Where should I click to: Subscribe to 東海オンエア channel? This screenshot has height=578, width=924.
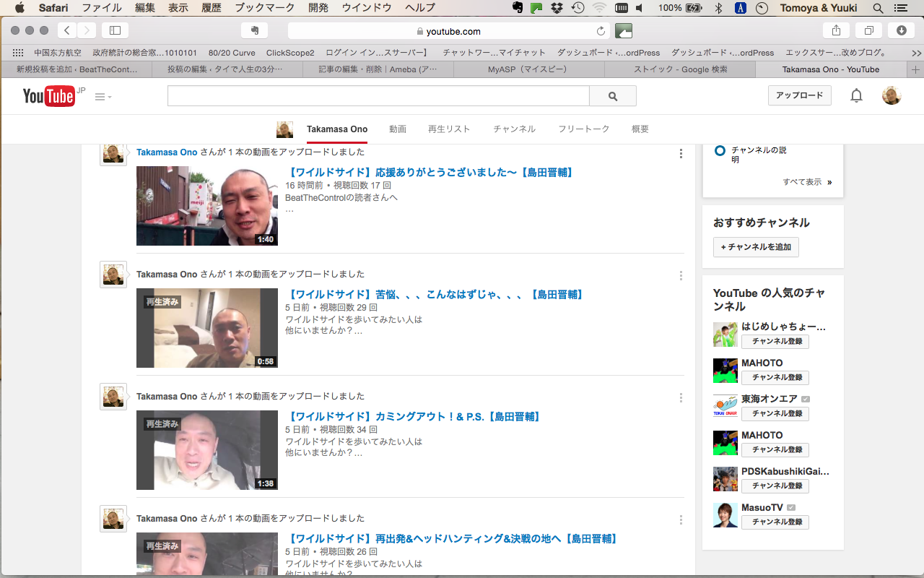click(x=775, y=414)
